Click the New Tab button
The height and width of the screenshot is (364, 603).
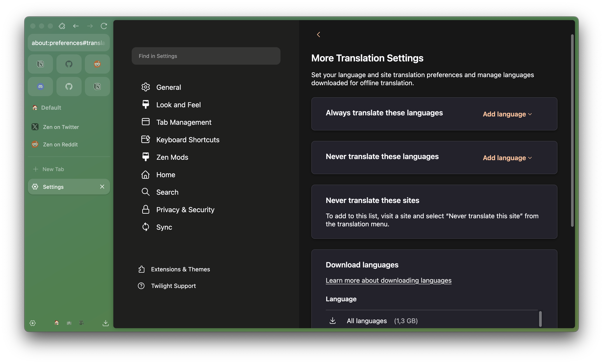pos(53,169)
